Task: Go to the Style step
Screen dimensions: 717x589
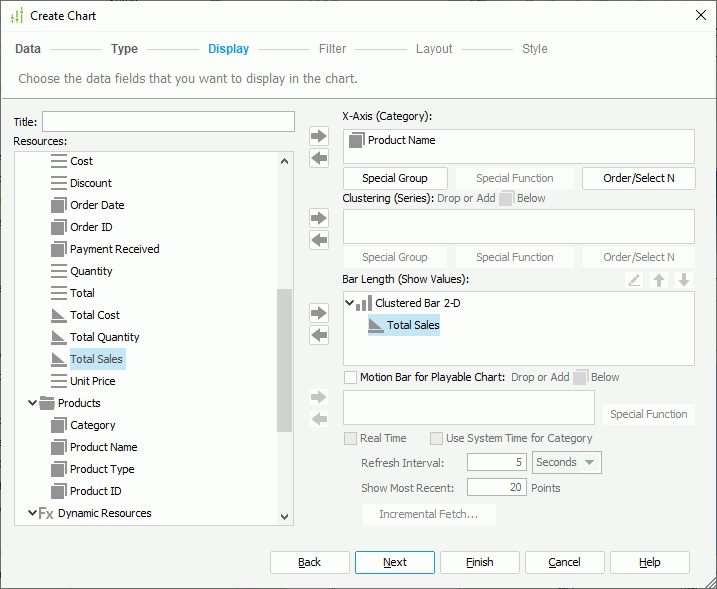Action: pos(535,49)
